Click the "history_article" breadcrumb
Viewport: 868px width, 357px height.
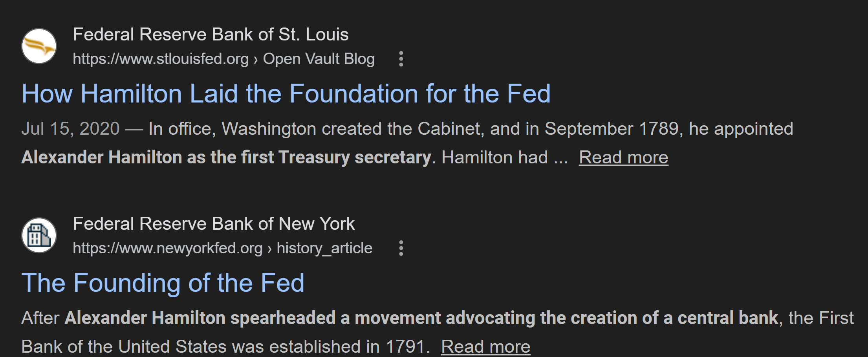pyautogui.click(x=324, y=248)
